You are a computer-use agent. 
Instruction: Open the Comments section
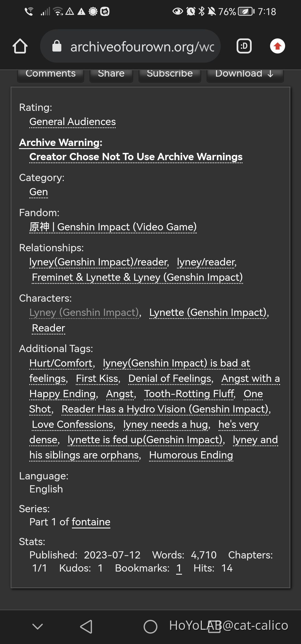pos(50,73)
